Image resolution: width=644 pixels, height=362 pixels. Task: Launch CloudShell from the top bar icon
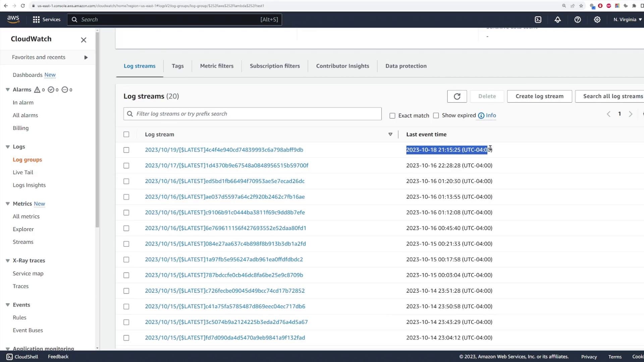click(x=538, y=19)
